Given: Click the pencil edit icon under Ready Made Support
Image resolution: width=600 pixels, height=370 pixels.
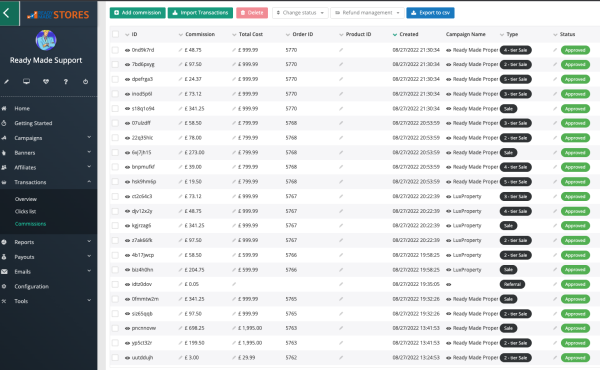Looking at the screenshot, I should (x=7, y=81).
